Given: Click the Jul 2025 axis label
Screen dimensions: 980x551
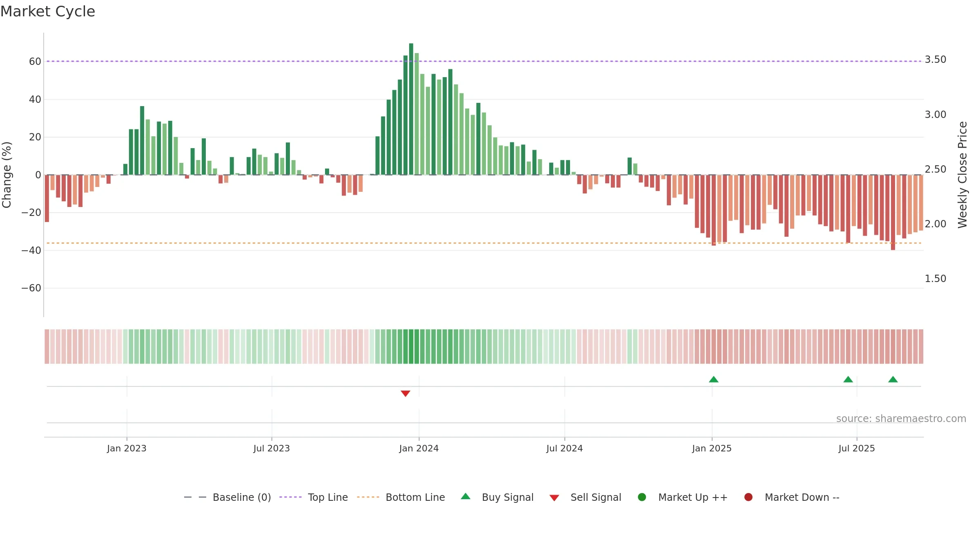Looking at the screenshot, I should 857,448.
